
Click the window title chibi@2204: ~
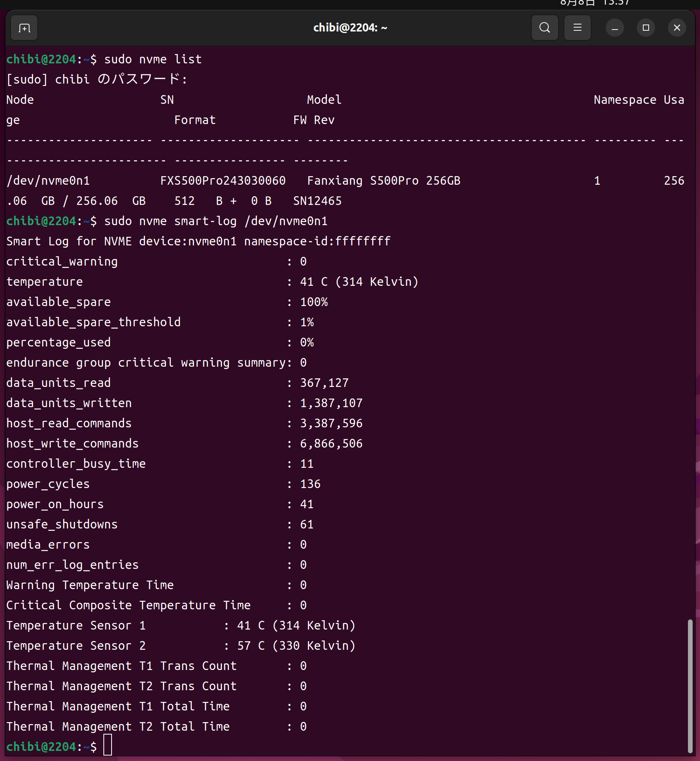tap(350, 28)
